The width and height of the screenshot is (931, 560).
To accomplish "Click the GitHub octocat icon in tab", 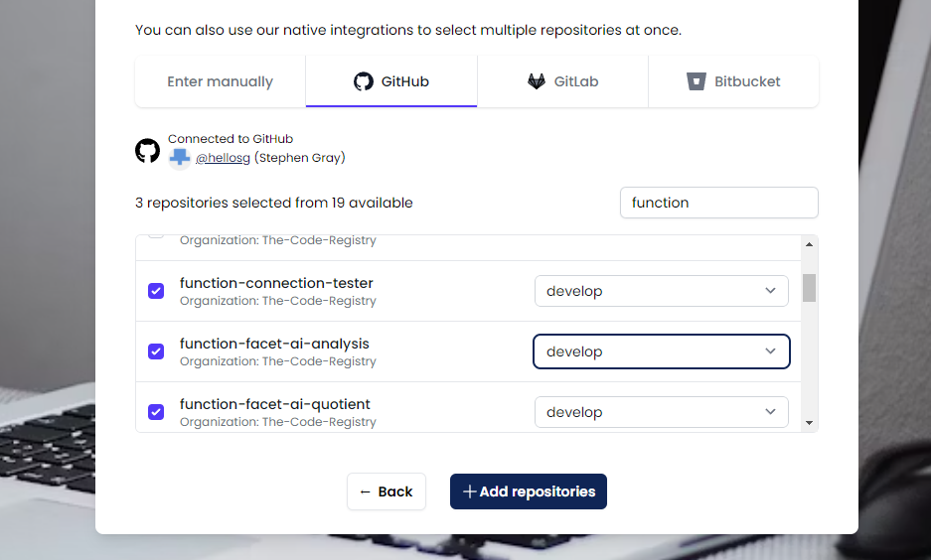I will (x=364, y=81).
